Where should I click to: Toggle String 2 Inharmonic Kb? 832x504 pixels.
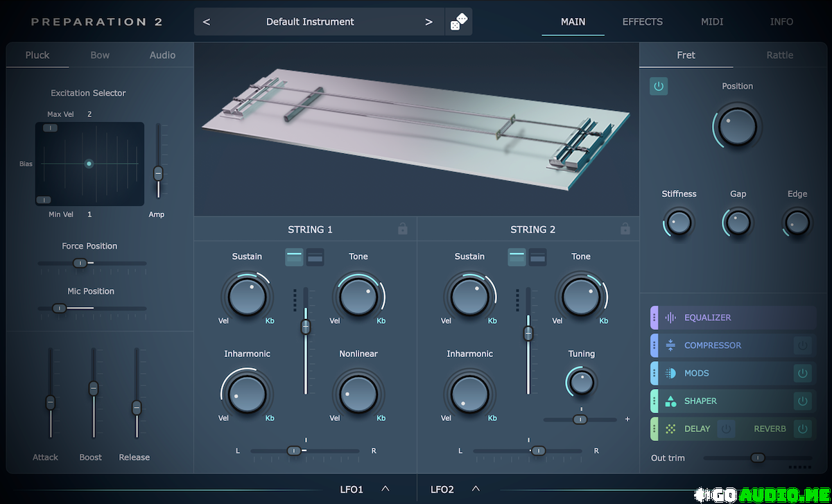tap(492, 418)
